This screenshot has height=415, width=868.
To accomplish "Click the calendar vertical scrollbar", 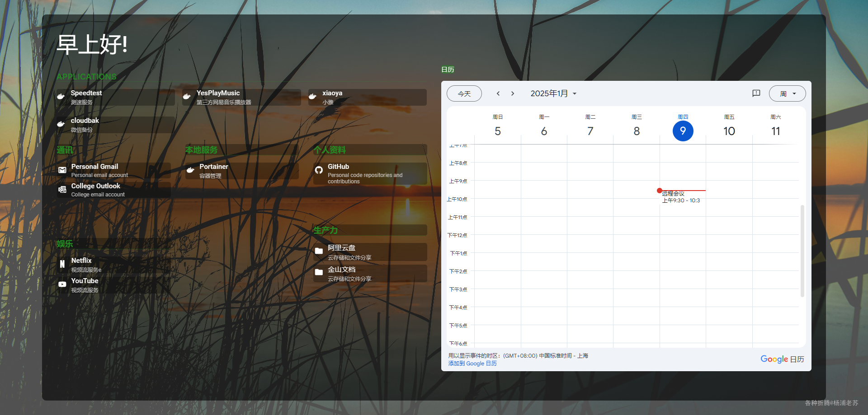I will point(802,251).
